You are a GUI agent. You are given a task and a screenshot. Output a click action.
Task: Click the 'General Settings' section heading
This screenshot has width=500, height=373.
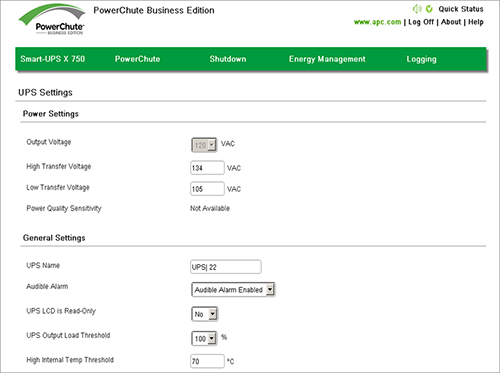point(54,238)
